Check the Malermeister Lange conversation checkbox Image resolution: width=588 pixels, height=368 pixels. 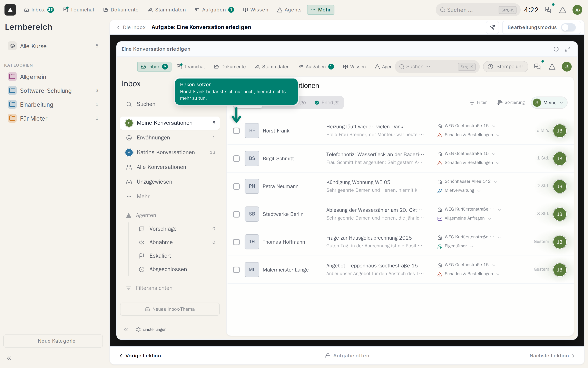point(236,270)
